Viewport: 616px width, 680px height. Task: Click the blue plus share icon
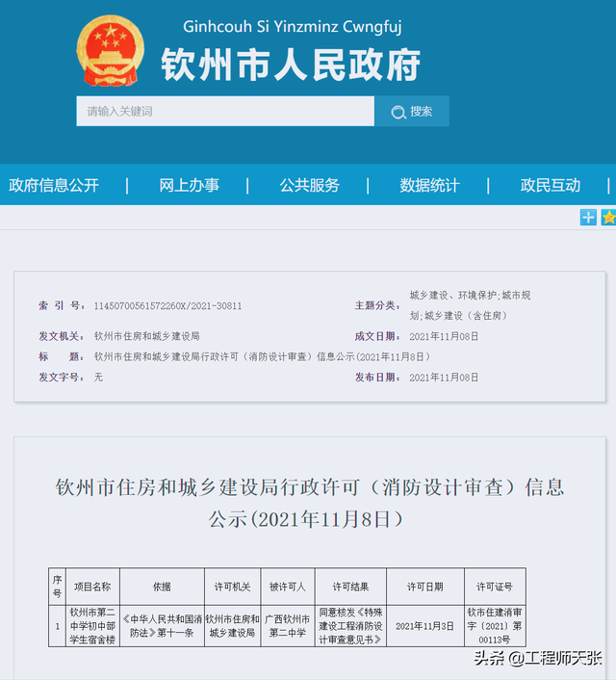[588, 218]
